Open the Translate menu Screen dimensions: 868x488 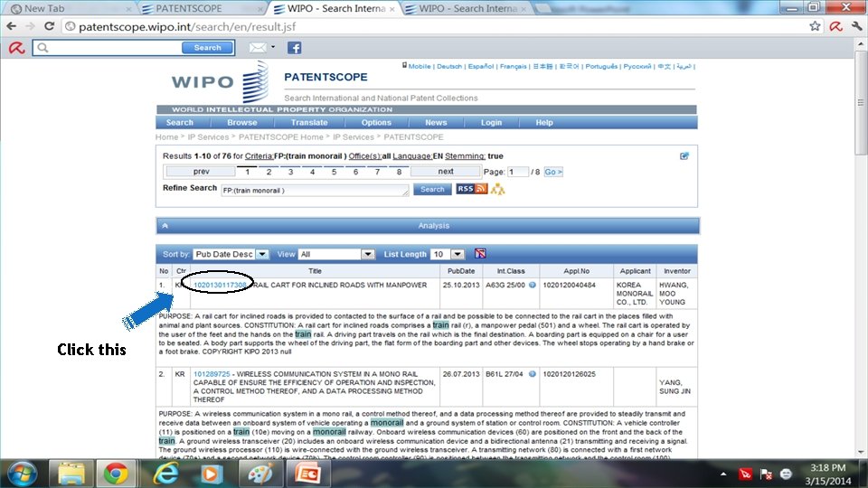[x=309, y=122]
